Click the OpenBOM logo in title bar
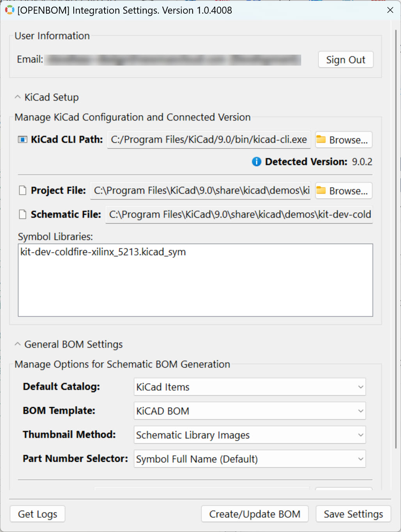Viewport: 401px width, 532px height. [9, 10]
